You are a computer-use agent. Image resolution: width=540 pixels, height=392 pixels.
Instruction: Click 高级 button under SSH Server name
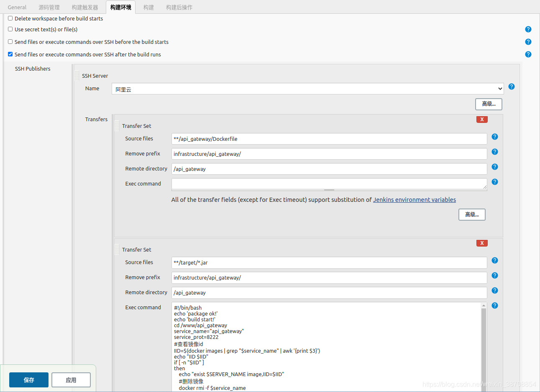point(489,104)
